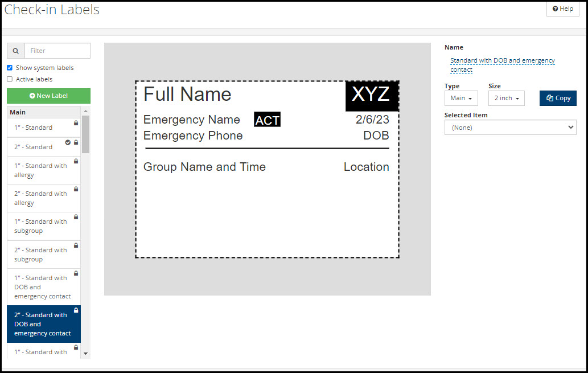Open the Help button

pyautogui.click(x=563, y=9)
